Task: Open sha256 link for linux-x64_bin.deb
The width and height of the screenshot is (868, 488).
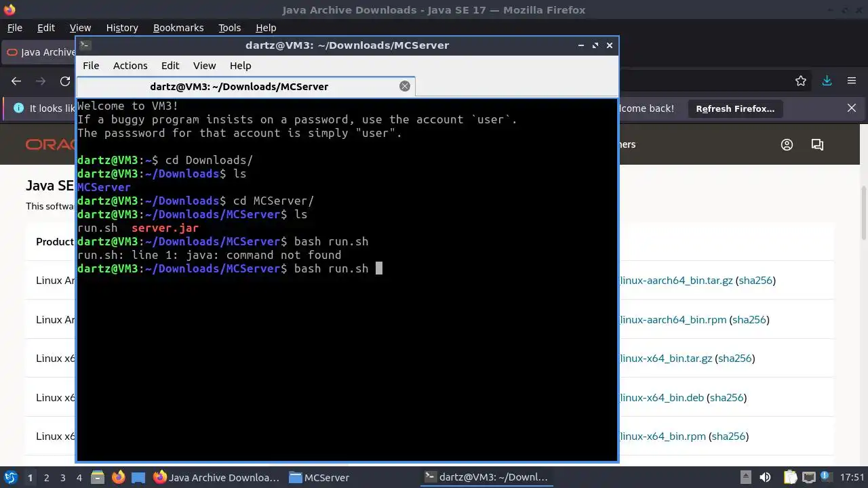Action: pos(727,398)
